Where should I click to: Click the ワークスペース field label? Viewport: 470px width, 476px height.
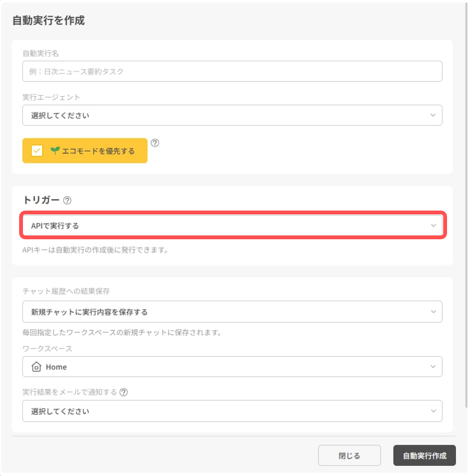47,348
